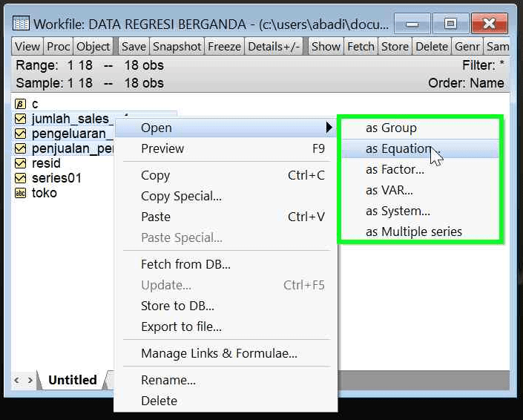Click the left tab scroll arrow

pos(16,380)
